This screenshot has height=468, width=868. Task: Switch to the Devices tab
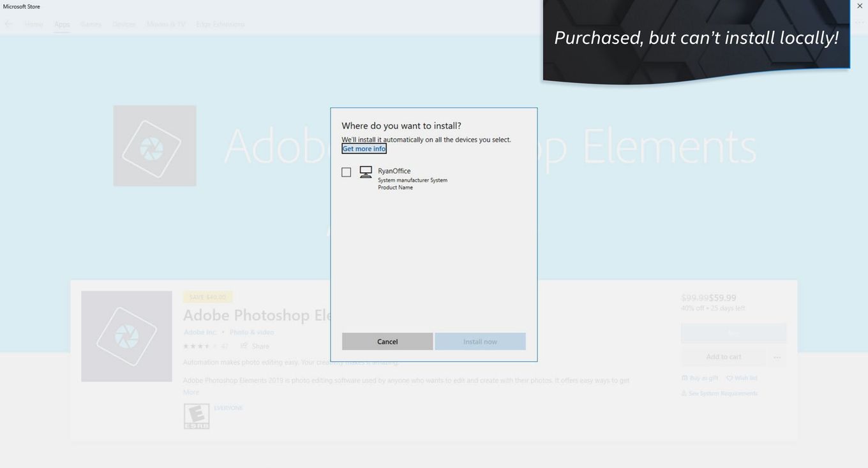124,24
